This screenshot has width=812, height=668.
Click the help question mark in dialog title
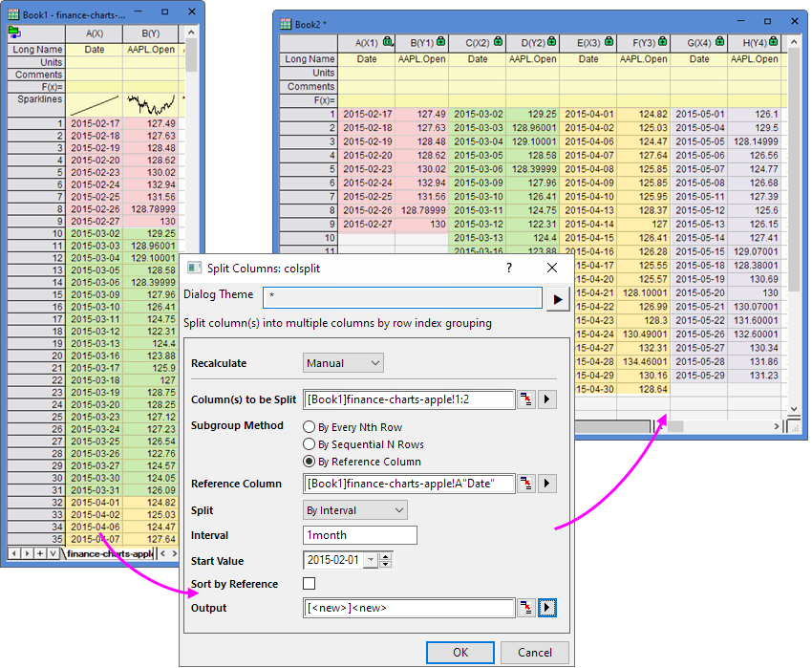click(508, 269)
